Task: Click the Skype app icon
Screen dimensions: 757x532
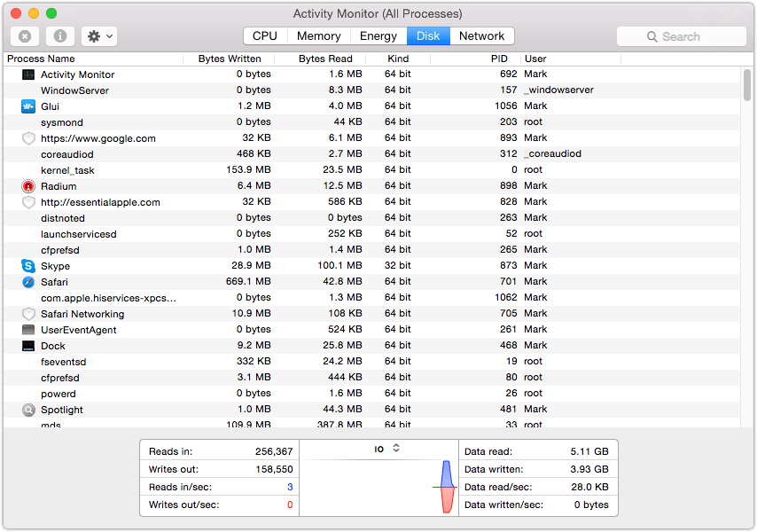Action: (x=28, y=266)
